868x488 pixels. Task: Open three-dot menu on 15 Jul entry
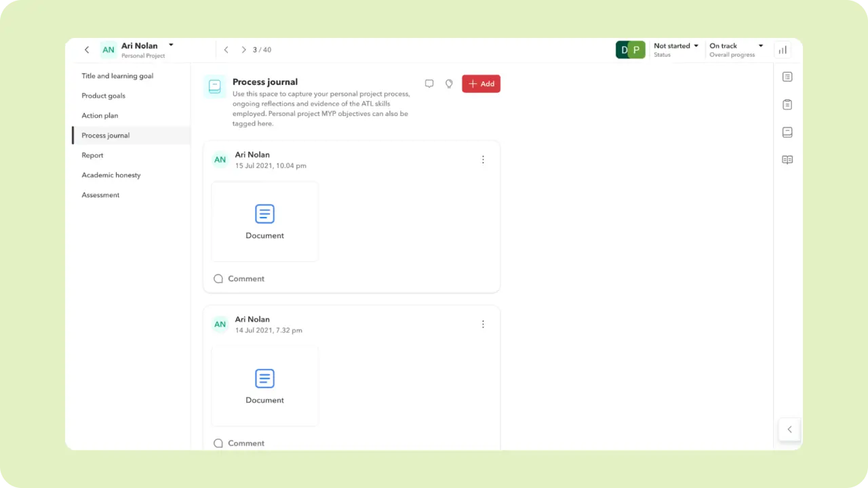483,160
